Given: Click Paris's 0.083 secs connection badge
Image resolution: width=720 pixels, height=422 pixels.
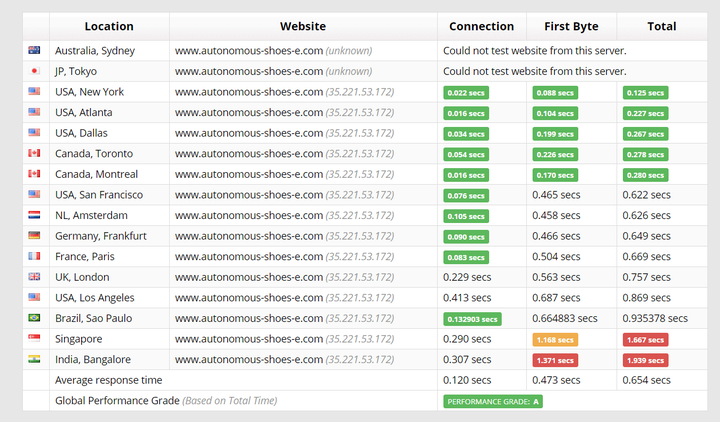Looking at the screenshot, I should tap(466, 258).
